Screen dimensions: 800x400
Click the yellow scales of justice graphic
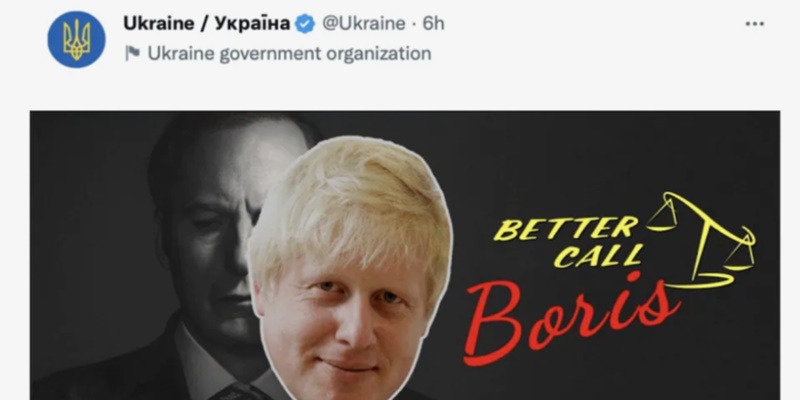[x=700, y=240]
